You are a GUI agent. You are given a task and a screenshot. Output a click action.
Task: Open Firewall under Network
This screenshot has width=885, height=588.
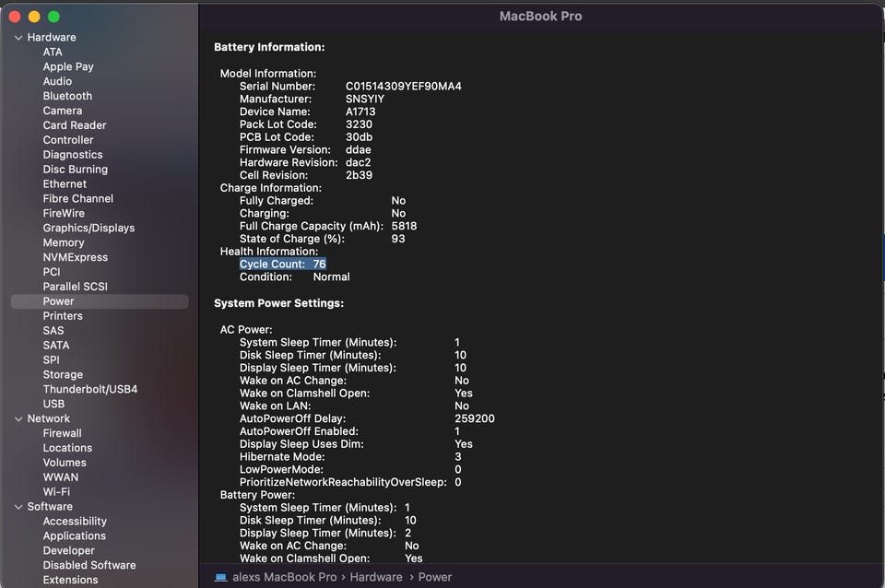click(x=62, y=433)
